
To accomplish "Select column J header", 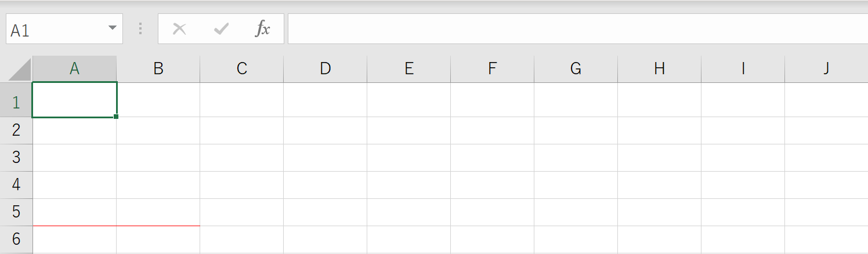I will point(826,69).
